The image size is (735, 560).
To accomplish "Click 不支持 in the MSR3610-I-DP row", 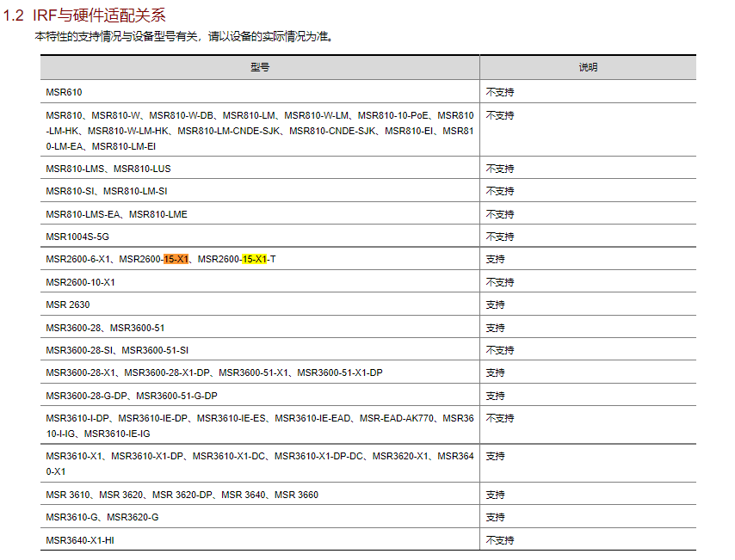I will (x=500, y=418).
